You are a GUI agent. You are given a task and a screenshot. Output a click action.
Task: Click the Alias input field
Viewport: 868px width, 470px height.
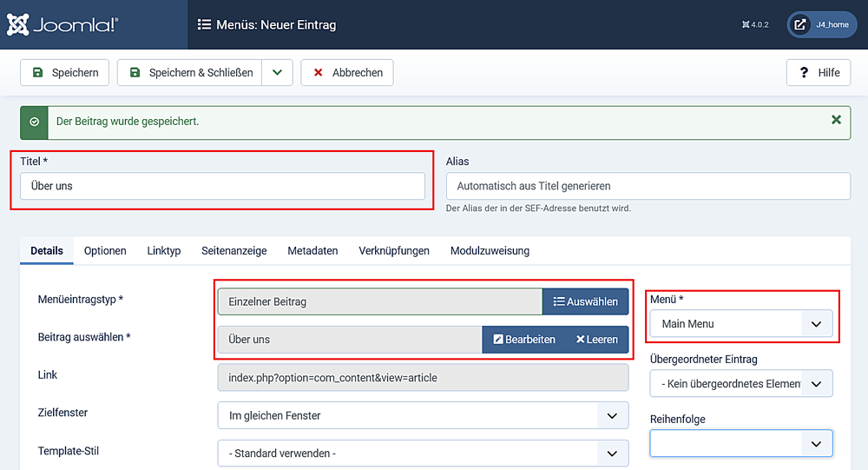coord(648,186)
